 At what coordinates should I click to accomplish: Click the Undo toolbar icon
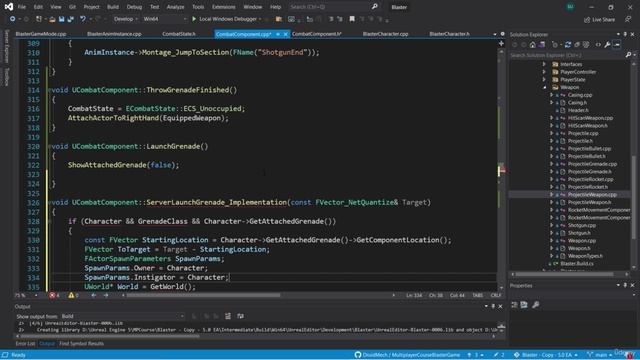click(83, 19)
